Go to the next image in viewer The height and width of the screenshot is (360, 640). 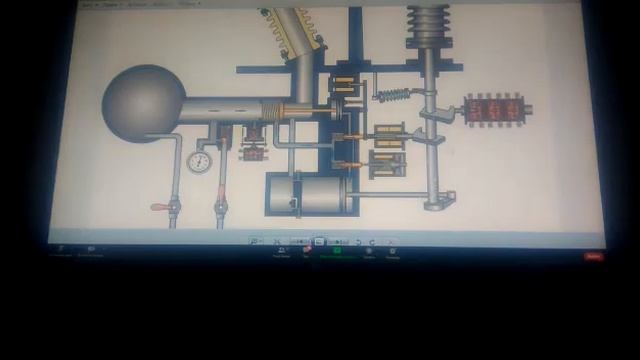coord(338,242)
